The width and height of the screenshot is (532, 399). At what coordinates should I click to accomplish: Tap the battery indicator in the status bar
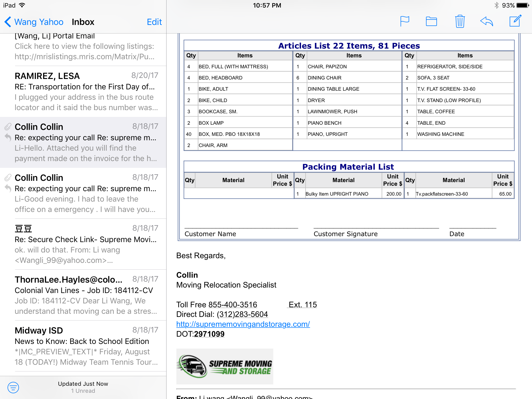[x=523, y=5]
